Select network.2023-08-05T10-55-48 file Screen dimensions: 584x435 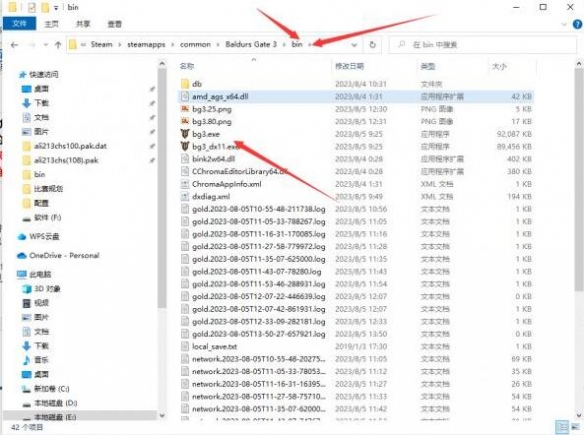coord(258,359)
